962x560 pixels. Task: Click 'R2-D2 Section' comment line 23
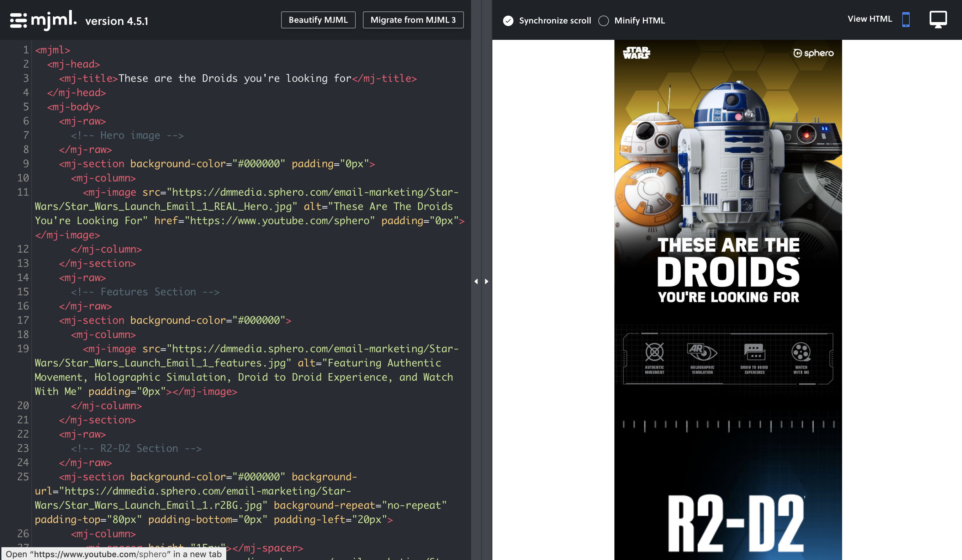[x=136, y=449]
